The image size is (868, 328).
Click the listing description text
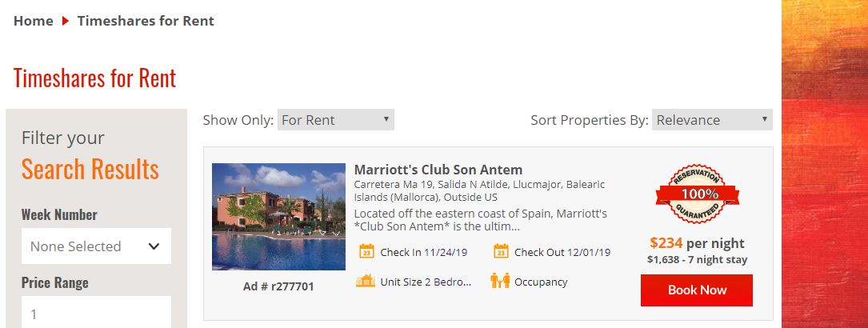(x=481, y=220)
